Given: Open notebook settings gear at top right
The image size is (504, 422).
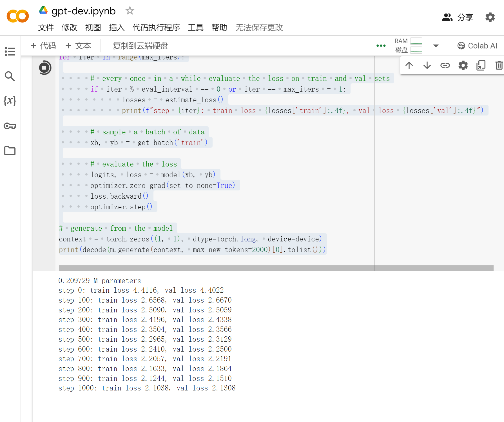Looking at the screenshot, I should pos(490,17).
